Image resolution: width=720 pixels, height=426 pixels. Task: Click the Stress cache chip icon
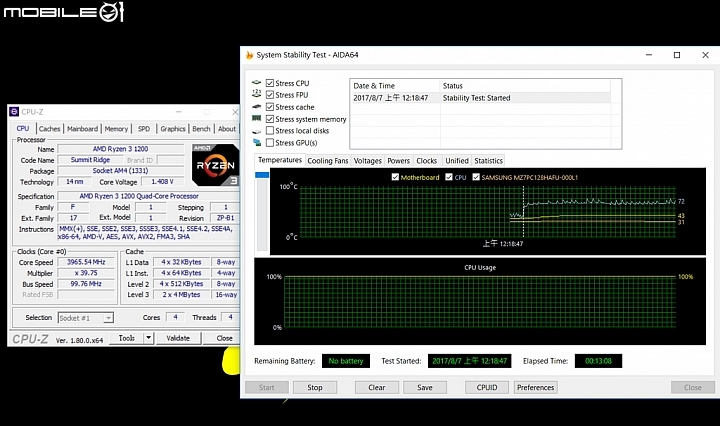click(x=257, y=106)
